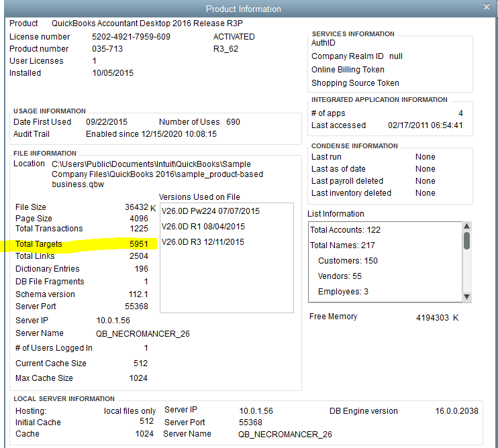Image resolution: width=498 pixels, height=448 pixels.
Task: Close the Product Information window
Action: (x=486, y=7)
